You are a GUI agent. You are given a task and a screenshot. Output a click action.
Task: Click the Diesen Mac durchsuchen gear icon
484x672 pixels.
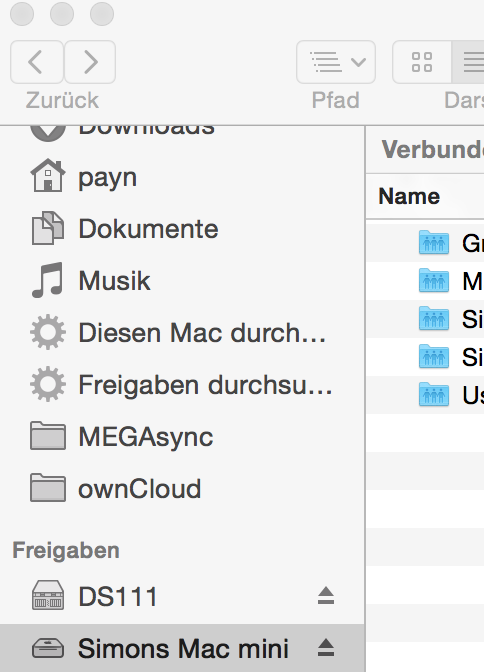point(48,332)
